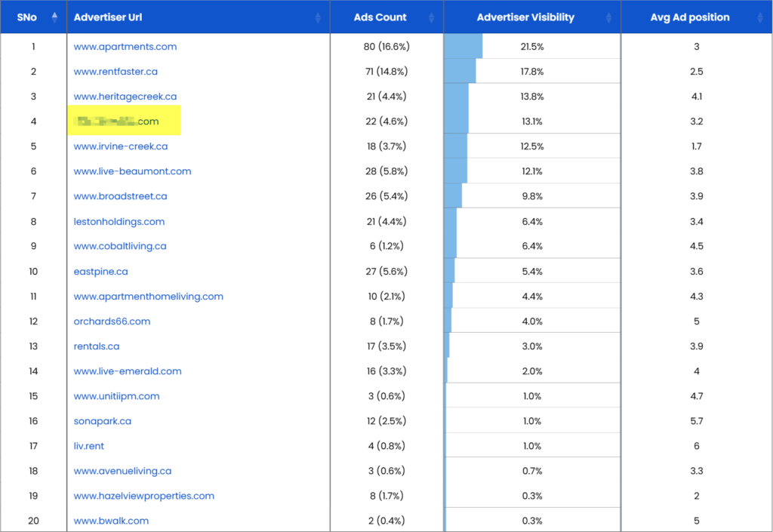Open www.heritagecreek.ca link
Screen dimensions: 773x532
click(x=125, y=97)
